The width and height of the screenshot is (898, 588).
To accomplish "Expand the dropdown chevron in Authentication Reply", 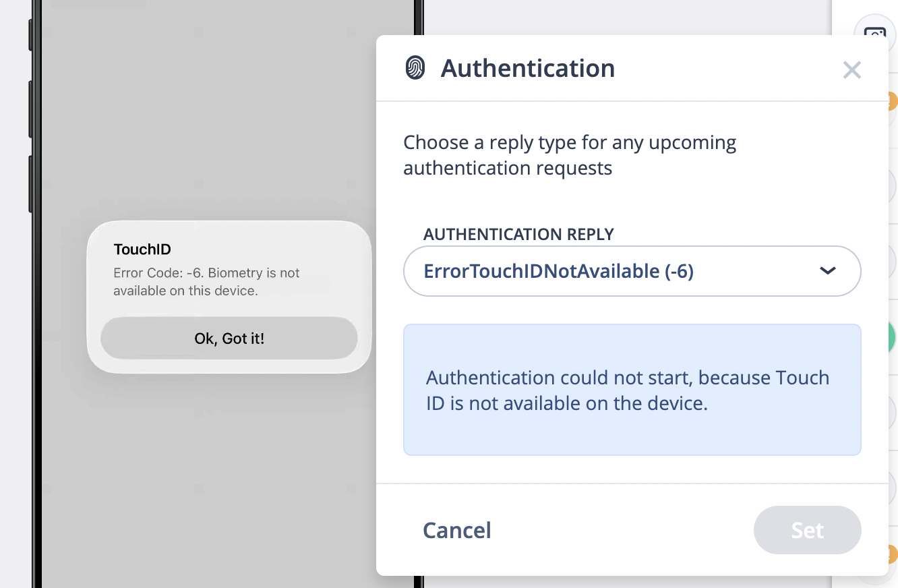I will tap(827, 271).
